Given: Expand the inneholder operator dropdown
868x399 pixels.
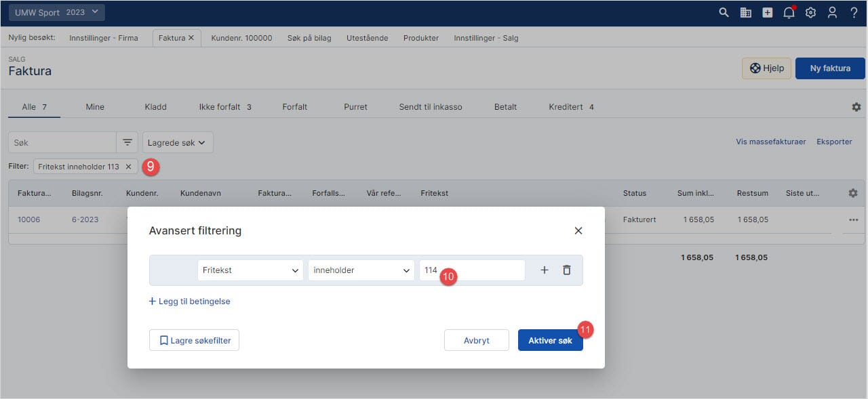Looking at the screenshot, I should pos(361,270).
